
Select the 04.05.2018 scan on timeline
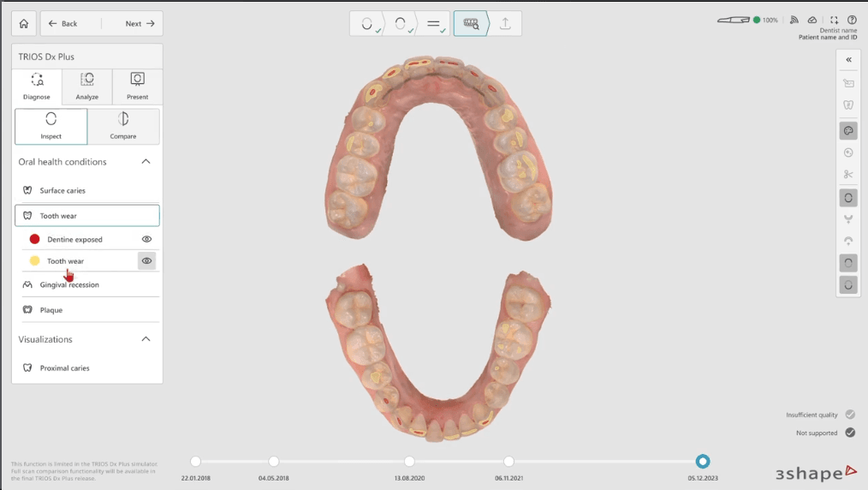point(273,461)
